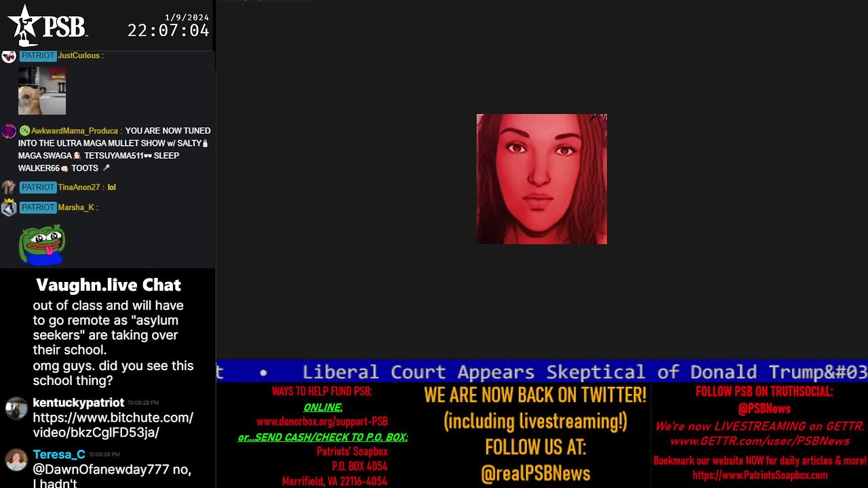
Task: Click the SEND CASH/CHECK TO P.O. BOX text
Action: coord(323,437)
